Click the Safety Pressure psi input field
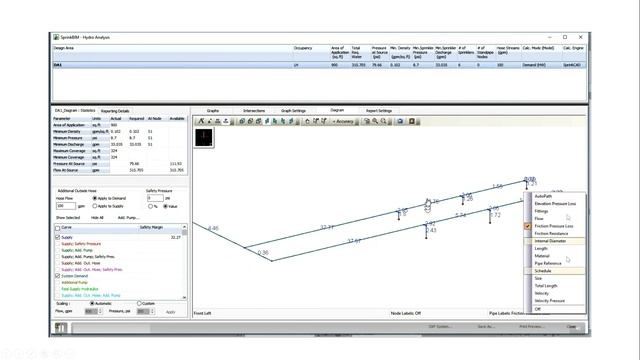Screen dimensions: 640x360 [x=155, y=198]
